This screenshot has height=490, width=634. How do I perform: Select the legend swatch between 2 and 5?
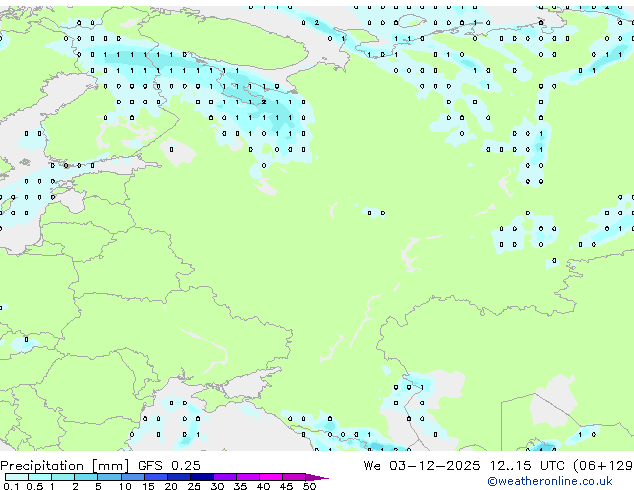pyautogui.click(x=86, y=477)
